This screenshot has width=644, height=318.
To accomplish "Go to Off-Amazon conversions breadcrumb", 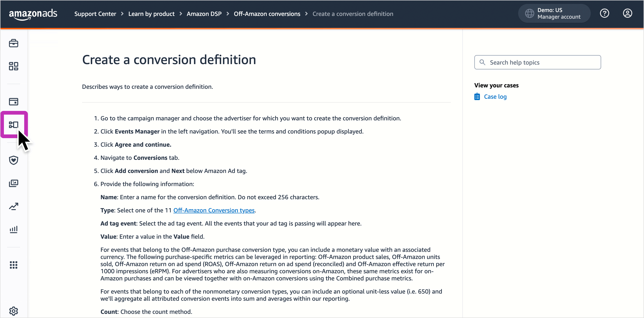I will pyautogui.click(x=267, y=14).
